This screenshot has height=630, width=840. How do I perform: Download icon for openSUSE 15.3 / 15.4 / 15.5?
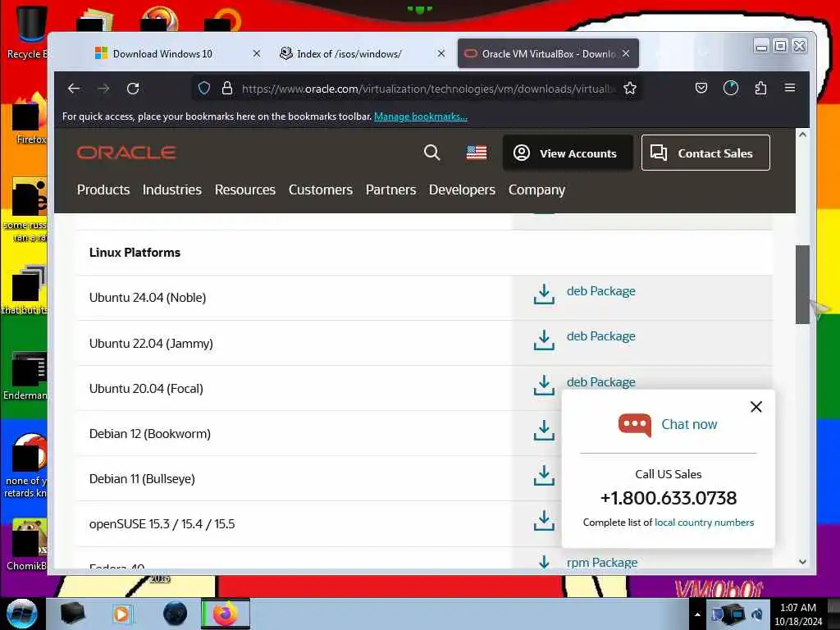click(x=544, y=520)
